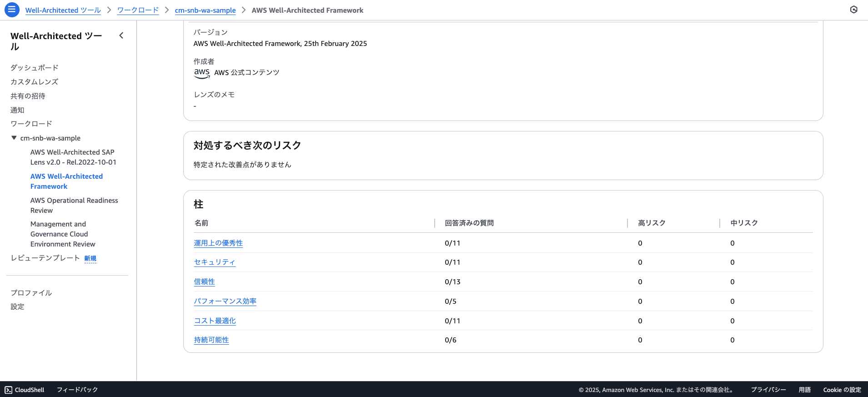Open ダッシュボード in the sidebar
Screen dimensions: 868x397
(x=35, y=68)
